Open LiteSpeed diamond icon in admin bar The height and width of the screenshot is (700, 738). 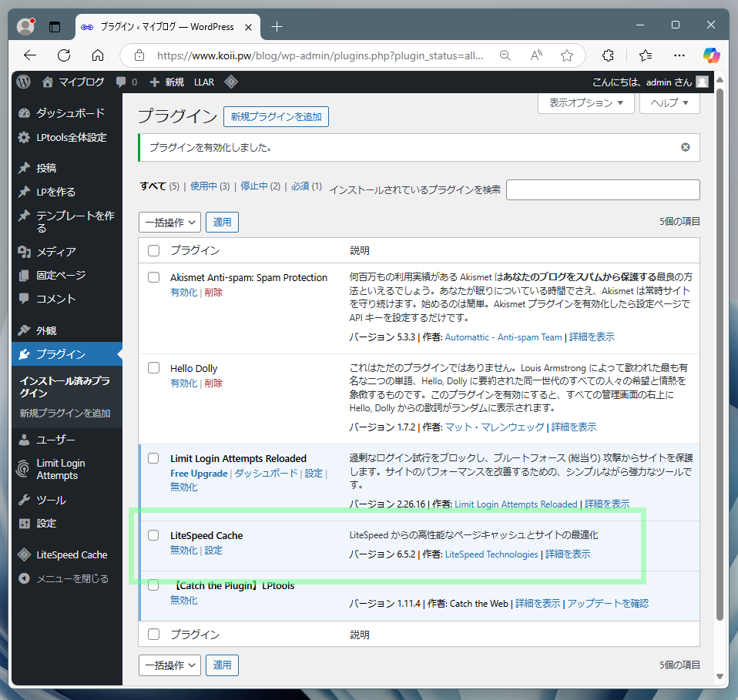[x=231, y=82]
